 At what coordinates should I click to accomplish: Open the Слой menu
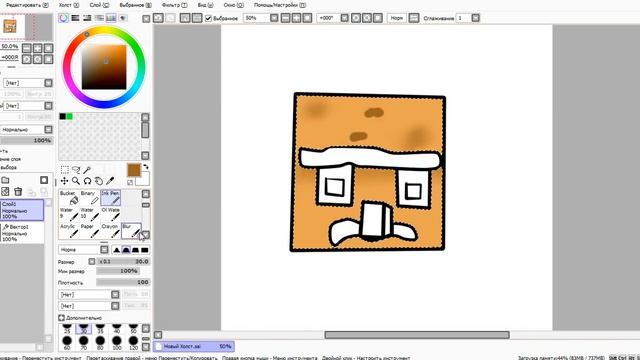tap(99, 5)
